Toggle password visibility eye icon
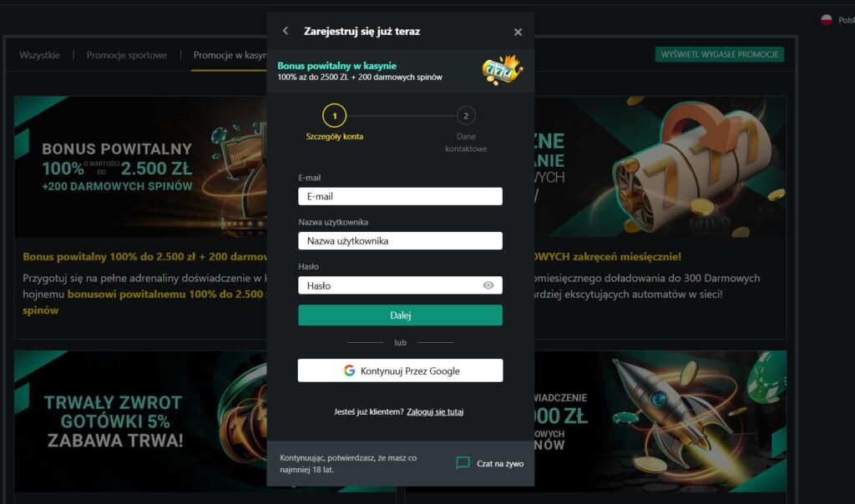855x504 pixels. (488, 285)
